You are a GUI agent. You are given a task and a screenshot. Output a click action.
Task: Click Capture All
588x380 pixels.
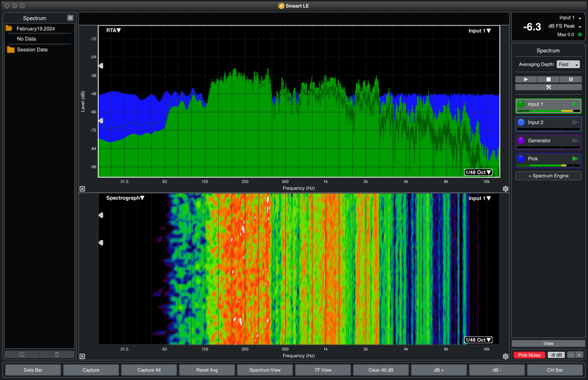pyautogui.click(x=149, y=370)
